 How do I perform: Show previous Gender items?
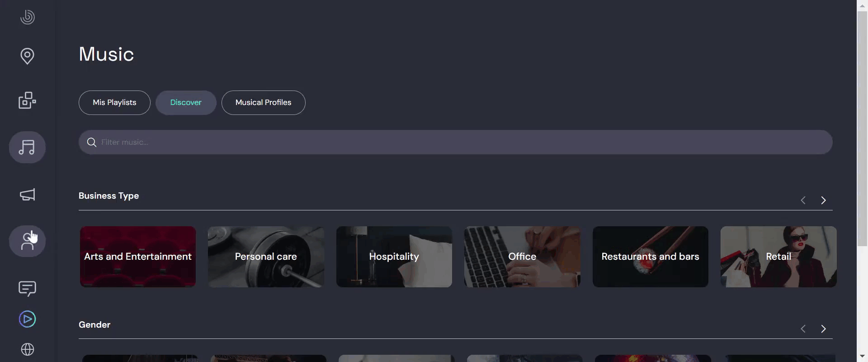click(x=803, y=329)
